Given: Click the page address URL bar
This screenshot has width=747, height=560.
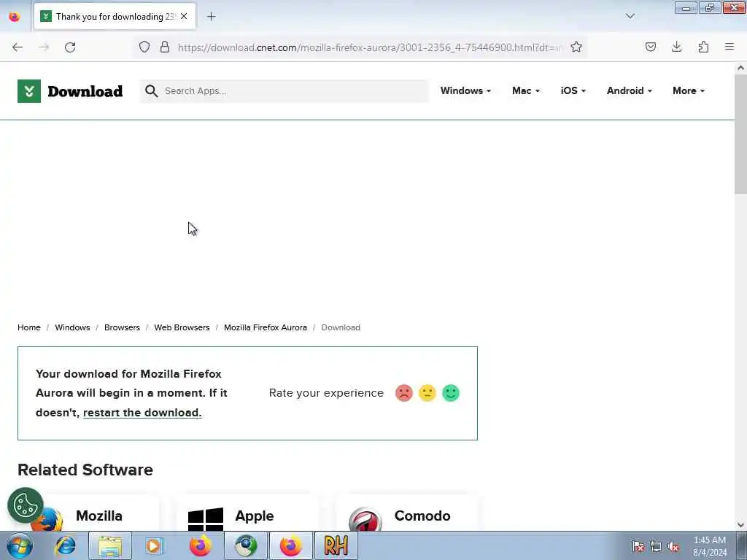Looking at the screenshot, I should tap(369, 47).
